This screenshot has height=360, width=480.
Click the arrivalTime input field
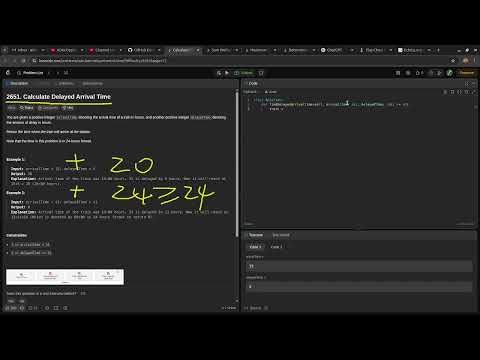pyautogui.click(x=359, y=266)
